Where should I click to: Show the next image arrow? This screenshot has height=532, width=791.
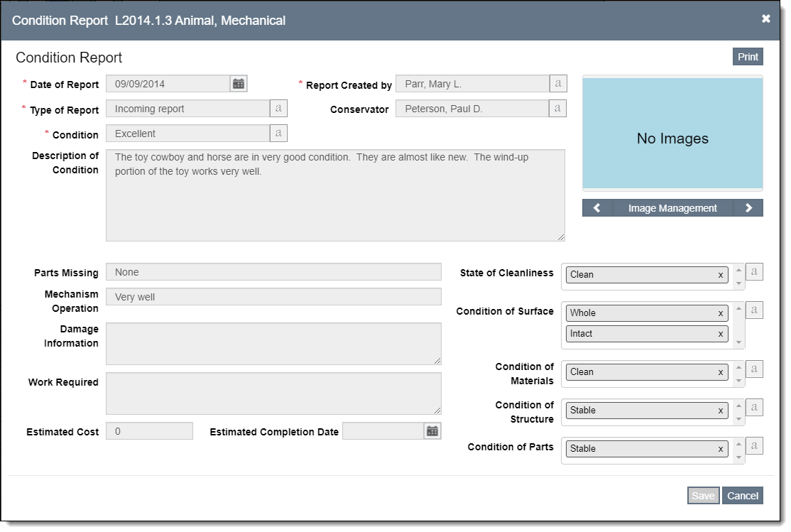point(748,208)
